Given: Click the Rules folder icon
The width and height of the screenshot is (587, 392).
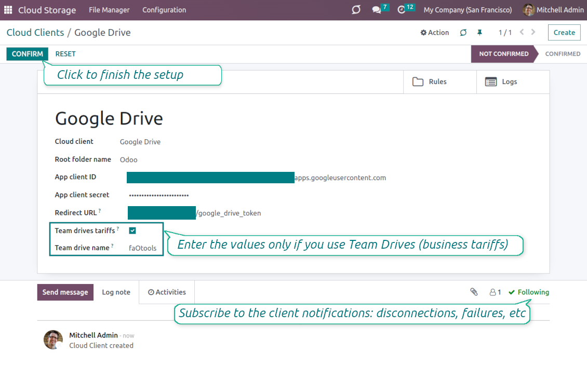Looking at the screenshot, I should point(418,82).
